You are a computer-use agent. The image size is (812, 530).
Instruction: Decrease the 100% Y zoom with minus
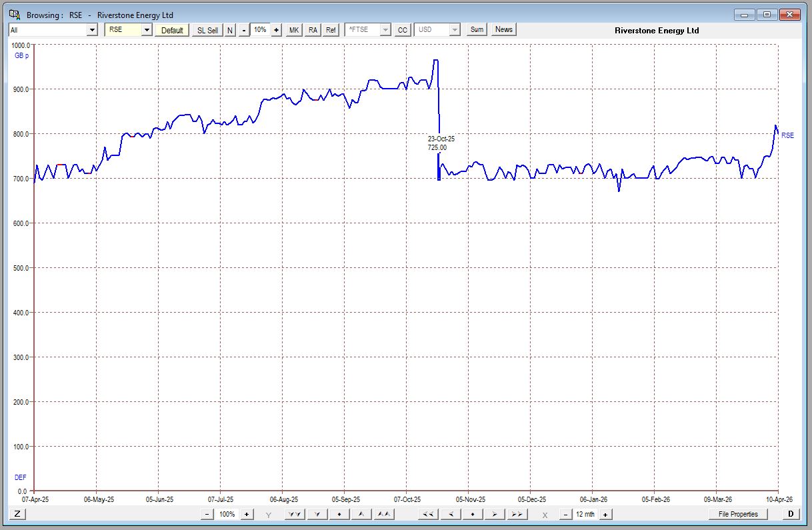pos(207,514)
